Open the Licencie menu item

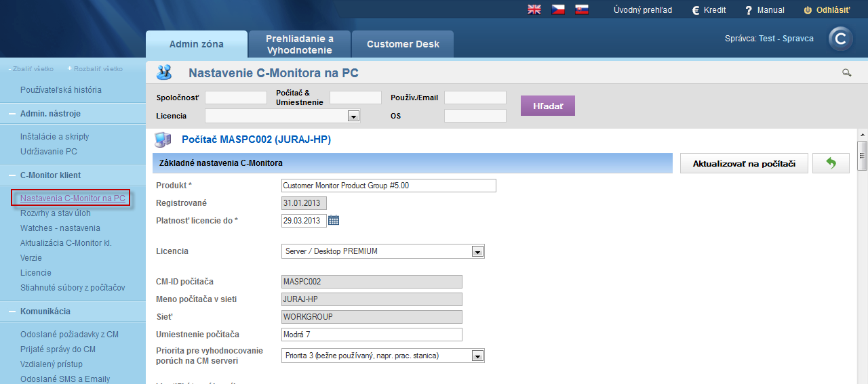[x=36, y=273]
